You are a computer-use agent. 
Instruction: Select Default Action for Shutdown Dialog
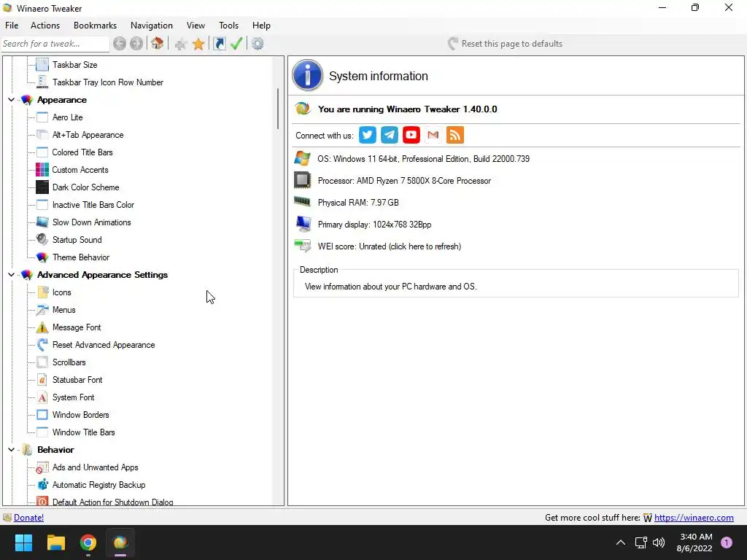pyautogui.click(x=113, y=502)
